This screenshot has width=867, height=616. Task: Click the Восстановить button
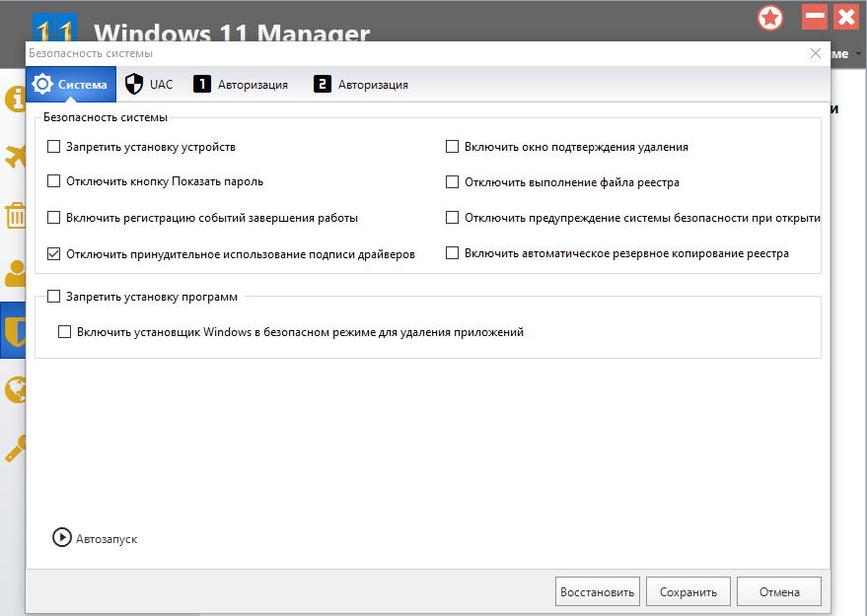pyautogui.click(x=598, y=591)
